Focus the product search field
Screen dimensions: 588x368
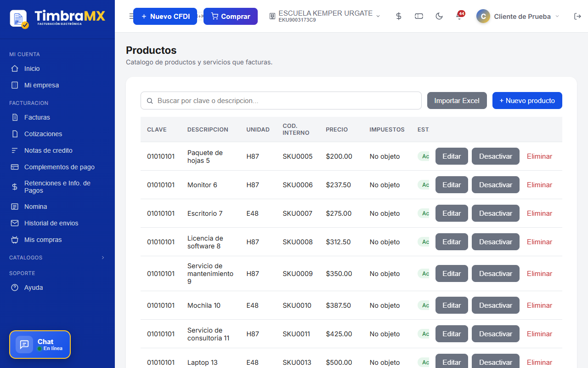tap(281, 101)
